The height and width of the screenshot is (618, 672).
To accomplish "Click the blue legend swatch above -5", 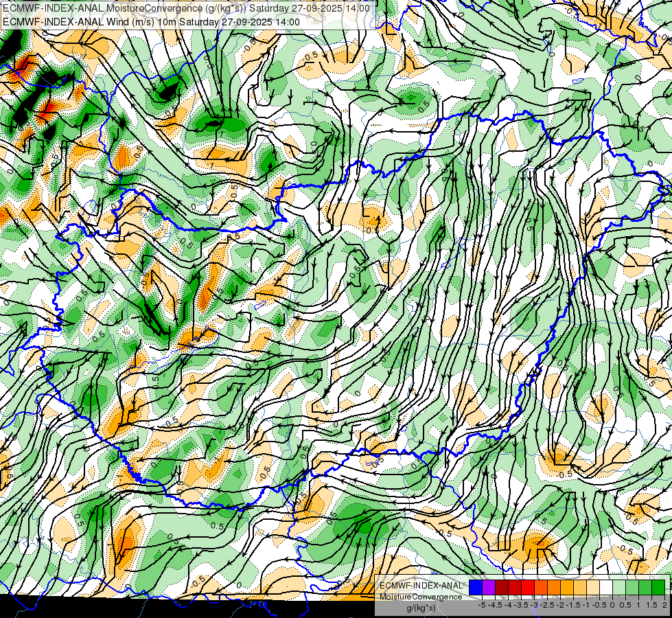I will coord(476,588).
